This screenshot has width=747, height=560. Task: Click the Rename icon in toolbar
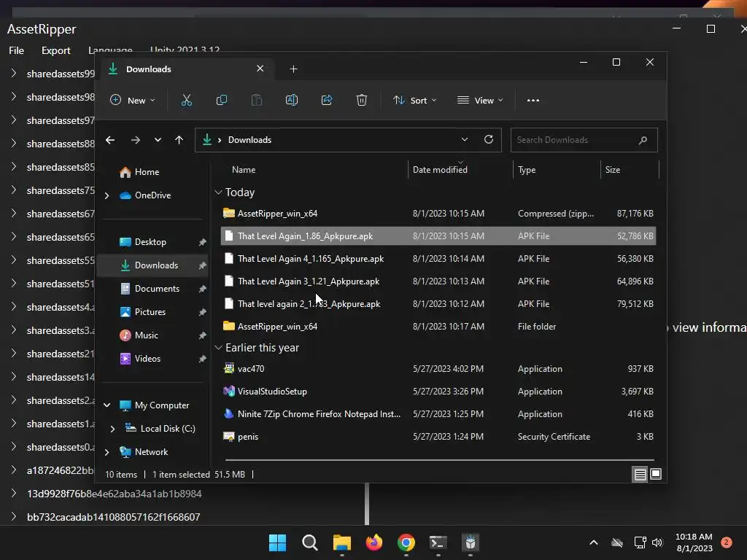[x=292, y=100]
